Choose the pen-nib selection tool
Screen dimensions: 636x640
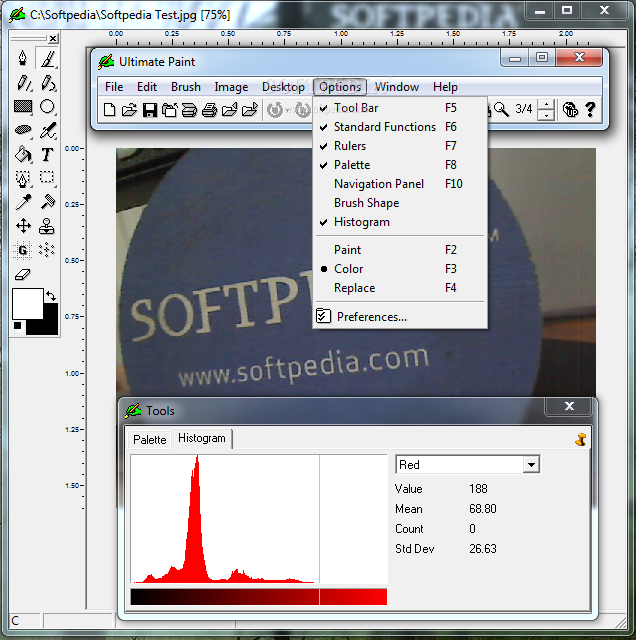point(23,178)
